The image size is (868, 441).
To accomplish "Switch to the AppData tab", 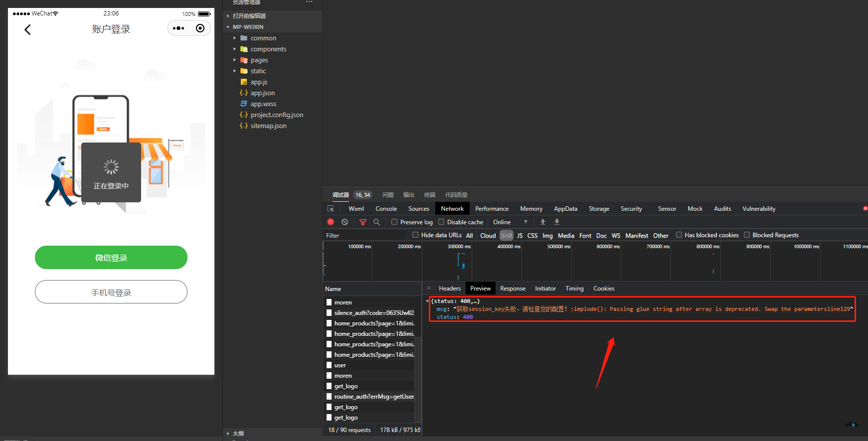I will [x=566, y=209].
